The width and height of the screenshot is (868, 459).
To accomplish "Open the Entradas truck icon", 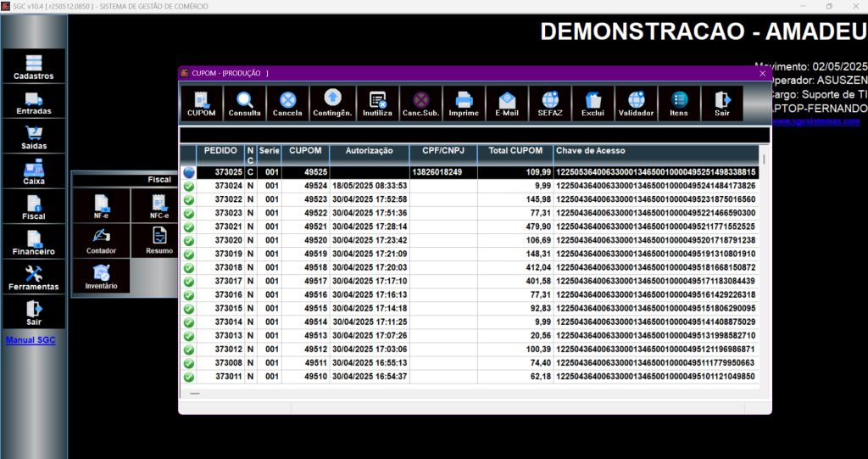I will (34, 102).
